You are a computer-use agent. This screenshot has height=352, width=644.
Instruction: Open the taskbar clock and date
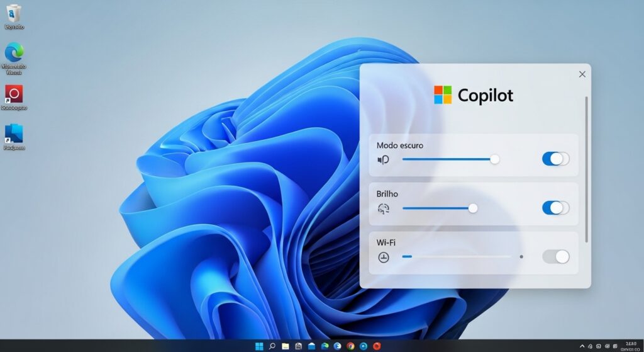631,346
